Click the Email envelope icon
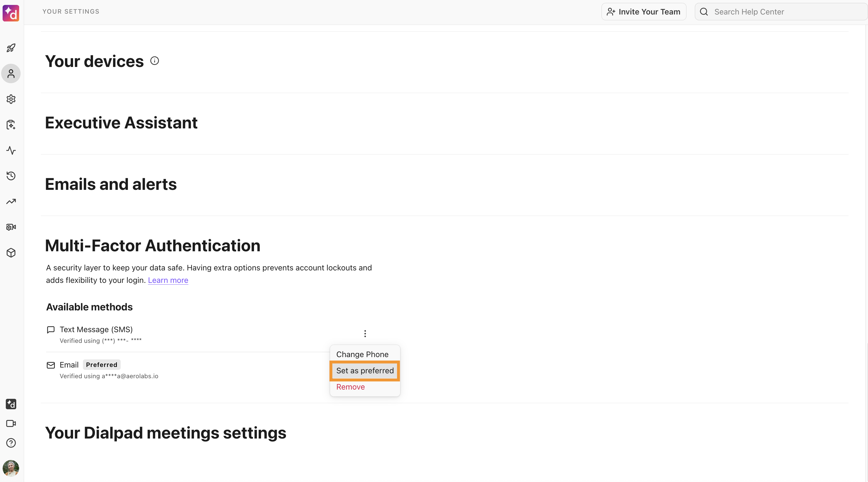 50,365
